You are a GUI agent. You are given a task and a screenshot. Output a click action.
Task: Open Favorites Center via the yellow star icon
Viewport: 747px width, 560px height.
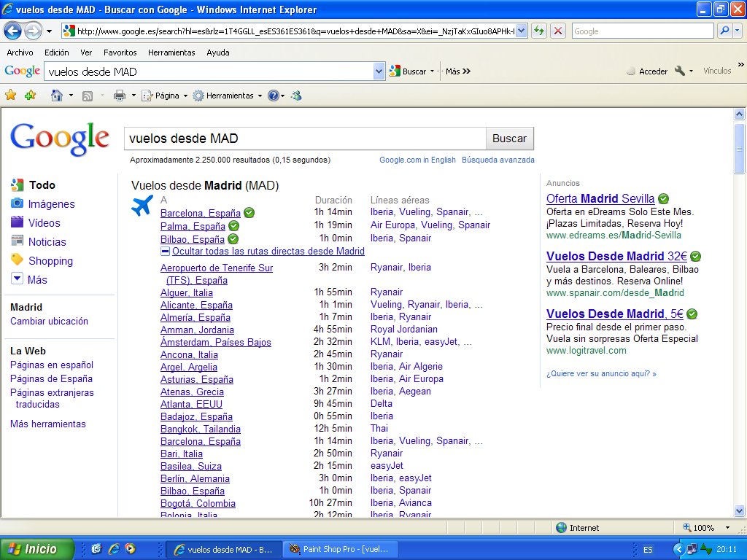[11, 96]
